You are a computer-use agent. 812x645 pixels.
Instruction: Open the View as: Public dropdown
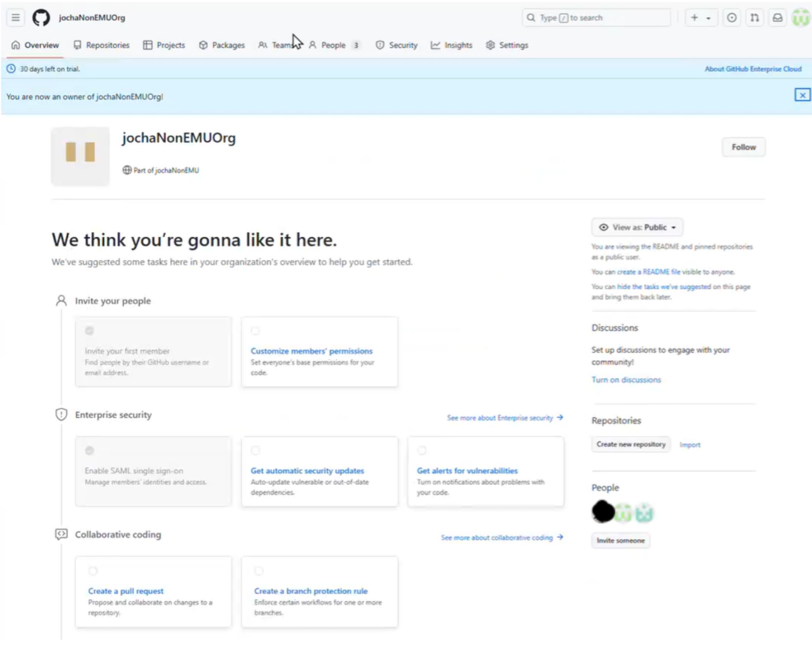pos(636,227)
